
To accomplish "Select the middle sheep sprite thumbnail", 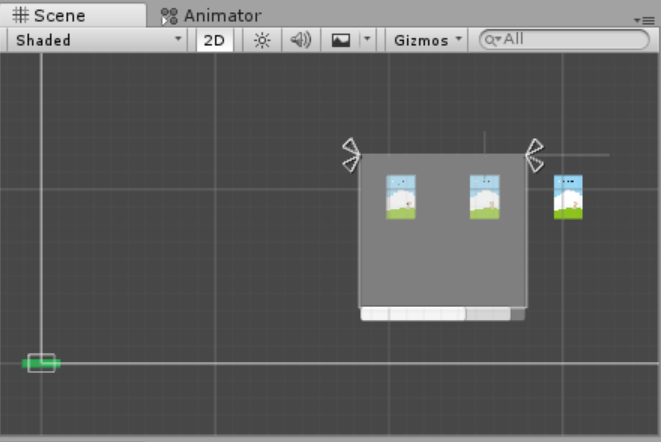I will [x=484, y=197].
